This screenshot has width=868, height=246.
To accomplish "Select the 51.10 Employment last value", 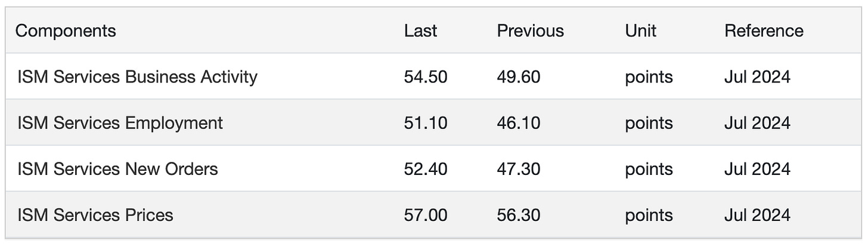I will (x=426, y=123).
